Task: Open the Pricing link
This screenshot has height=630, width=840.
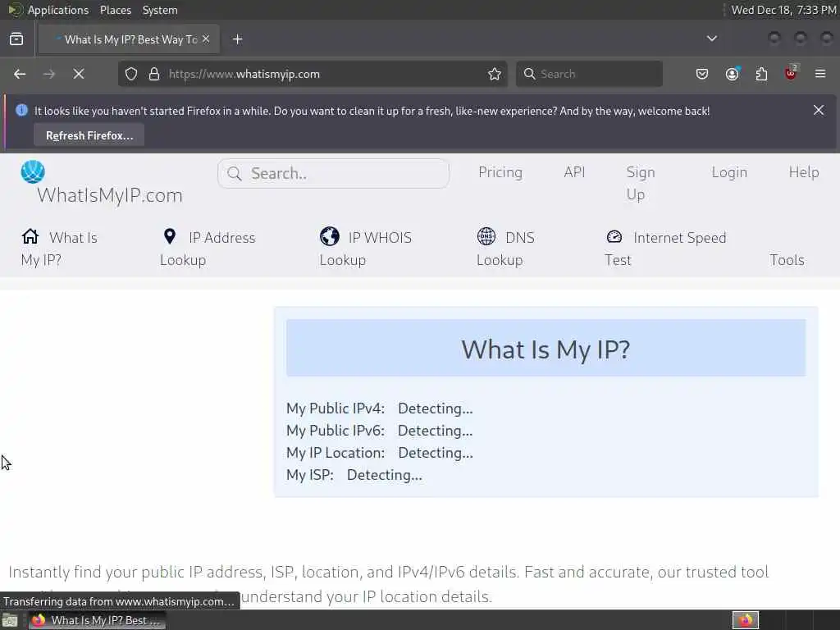Action: tap(500, 172)
